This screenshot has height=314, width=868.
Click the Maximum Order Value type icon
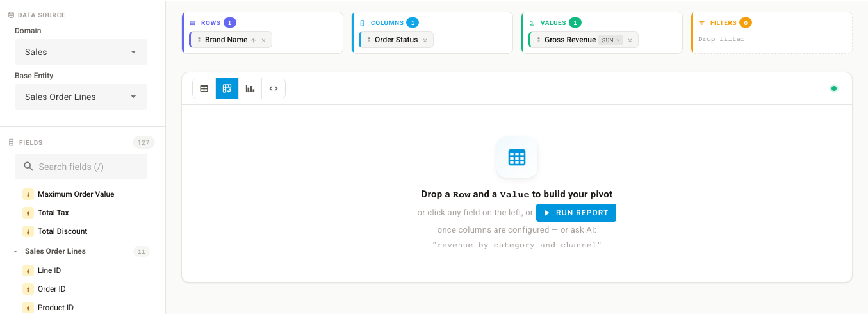pos(28,194)
